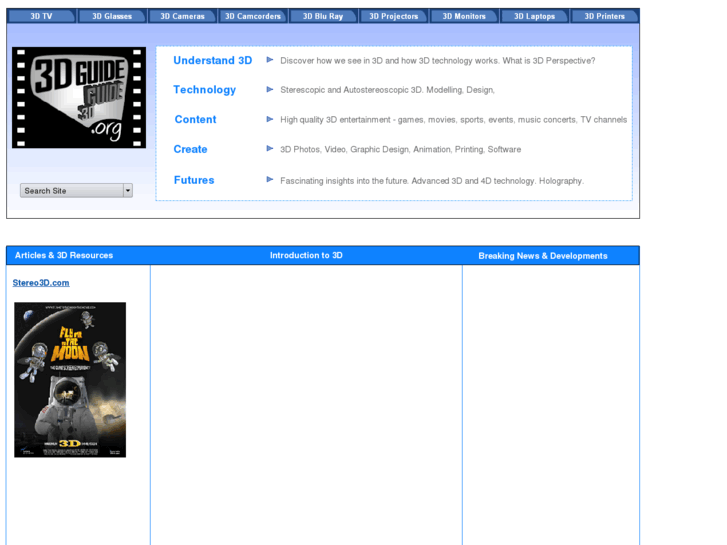Click the Create link
This screenshot has width=727, height=545.
coord(190,149)
